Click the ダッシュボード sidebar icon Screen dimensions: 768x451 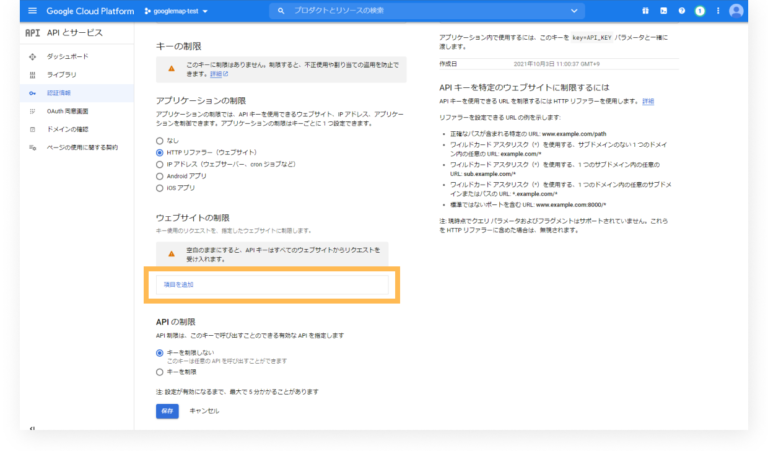[x=33, y=56]
